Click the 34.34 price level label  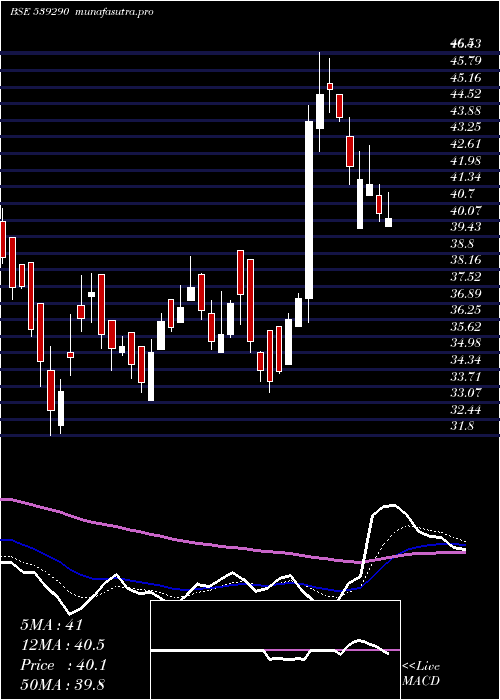click(466, 360)
